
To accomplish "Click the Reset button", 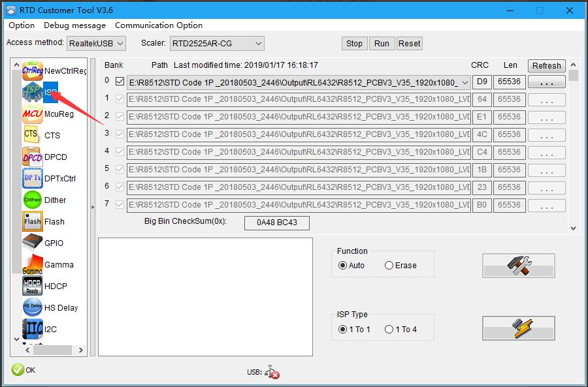I will (409, 44).
